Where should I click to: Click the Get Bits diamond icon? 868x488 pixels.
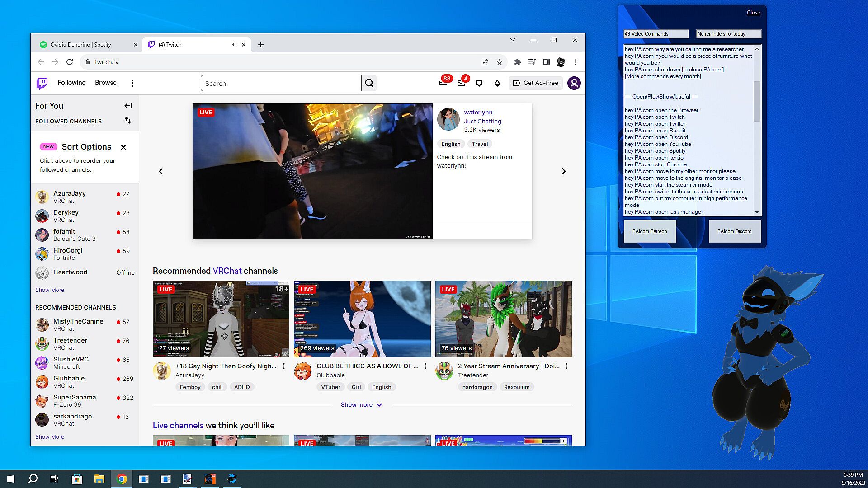[x=497, y=83]
